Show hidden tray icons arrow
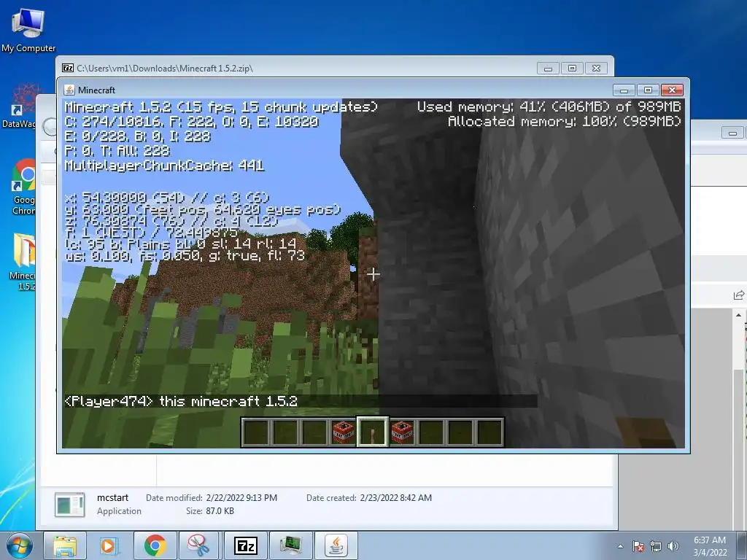The width and height of the screenshot is (747, 560). click(x=620, y=546)
